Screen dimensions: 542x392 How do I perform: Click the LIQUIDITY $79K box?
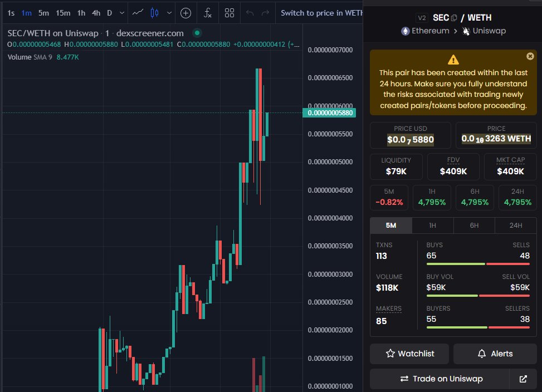(x=396, y=167)
